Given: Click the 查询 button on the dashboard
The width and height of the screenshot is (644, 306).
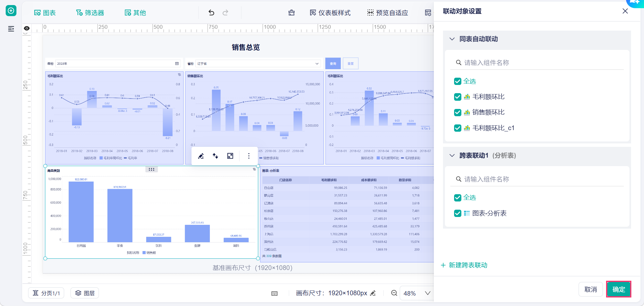Looking at the screenshot, I should (333, 63).
